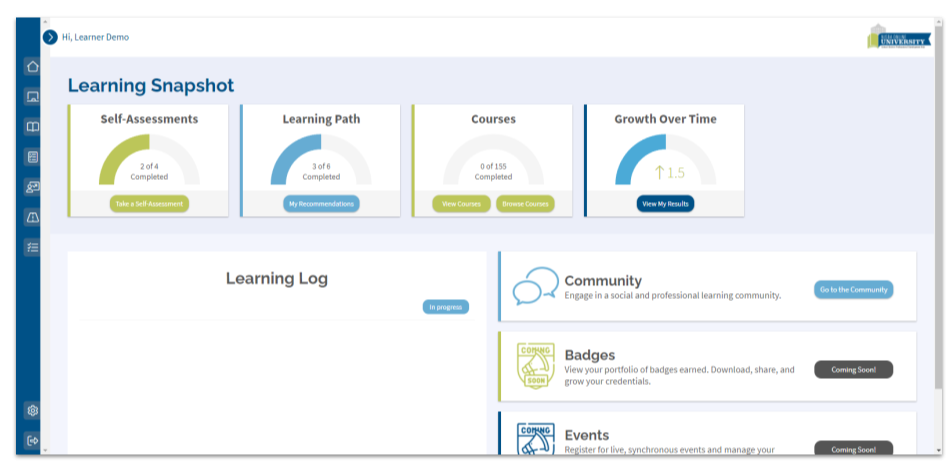Click the Events coming soon megaphone icon
Viewport: 952px width, 472px height.
click(x=536, y=439)
